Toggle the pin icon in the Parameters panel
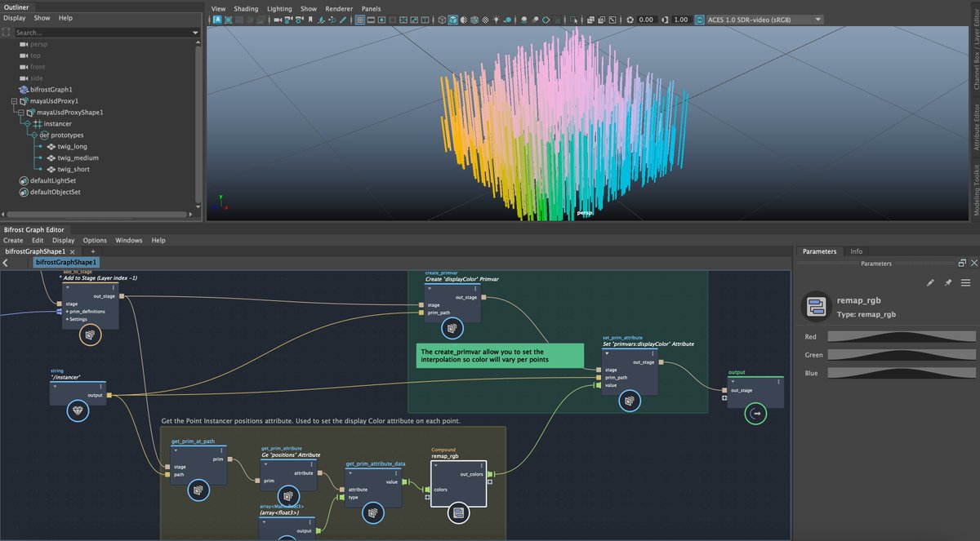980x541 pixels. (x=948, y=282)
